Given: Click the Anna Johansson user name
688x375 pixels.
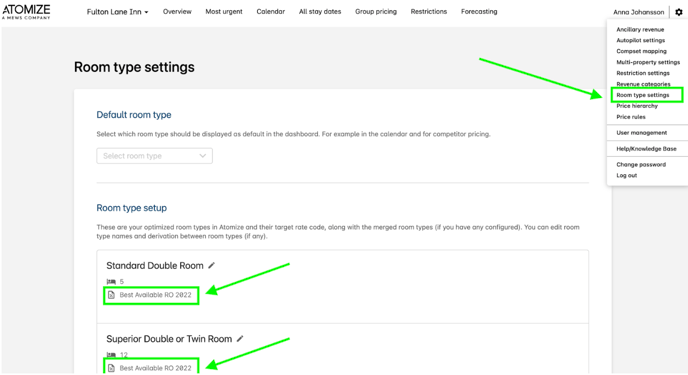Looking at the screenshot, I should tap(638, 12).
